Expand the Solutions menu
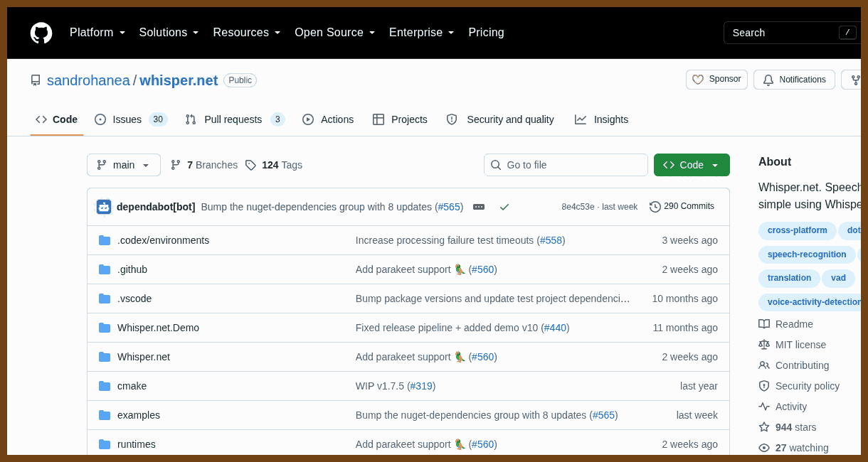 click(169, 33)
